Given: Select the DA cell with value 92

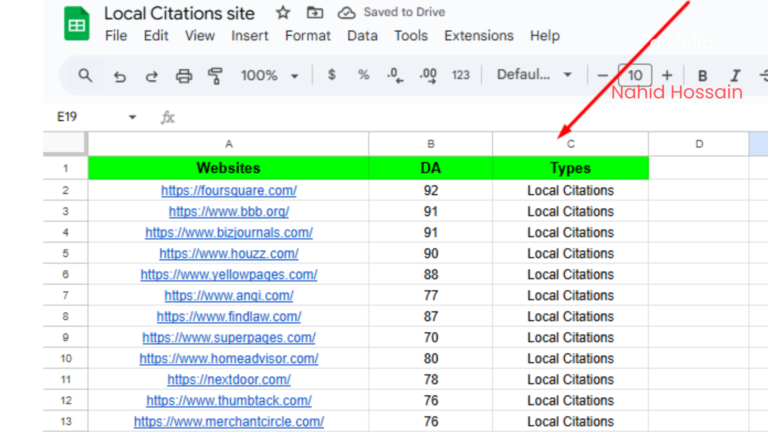Looking at the screenshot, I should [431, 191].
